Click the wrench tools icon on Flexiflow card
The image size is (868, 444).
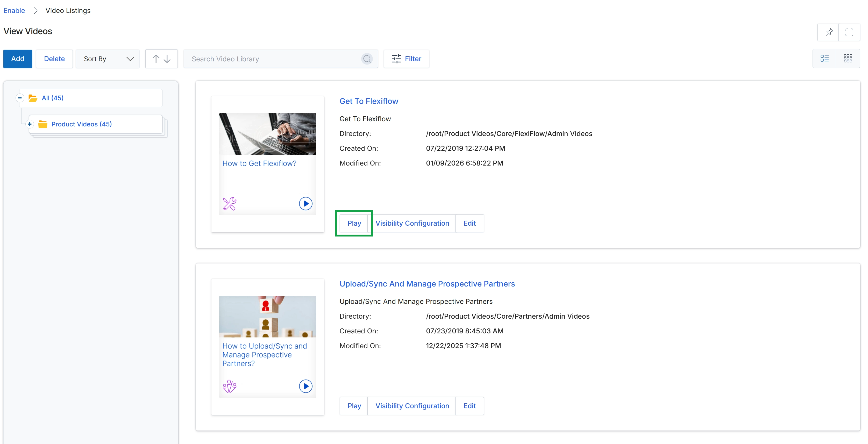coord(230,203)
